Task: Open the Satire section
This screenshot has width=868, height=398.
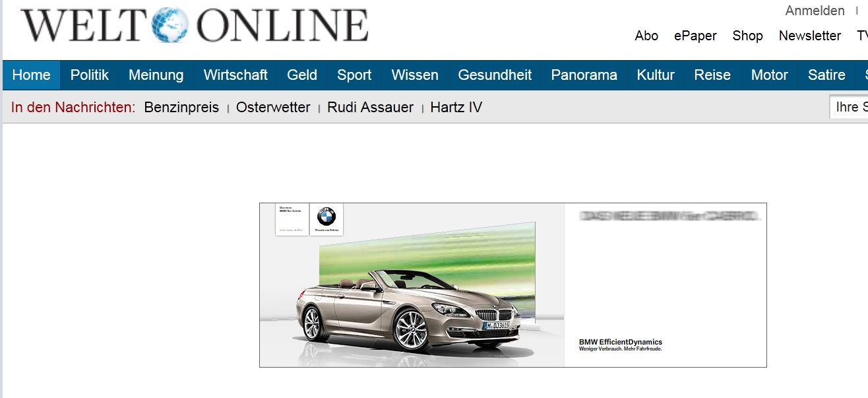Action: point(826,75)
